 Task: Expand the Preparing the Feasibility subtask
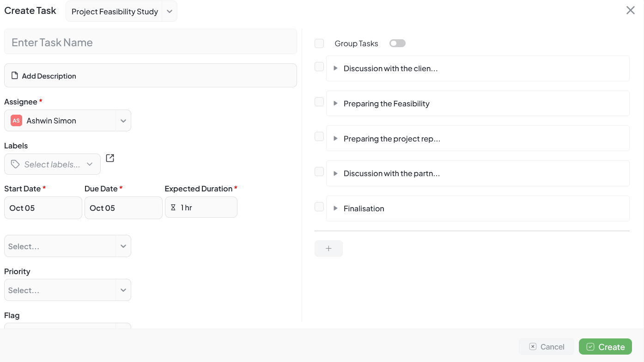tap(335, 103)
